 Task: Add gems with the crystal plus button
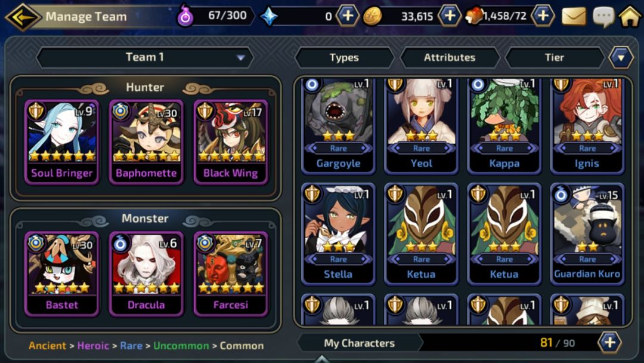coord(348,16)
